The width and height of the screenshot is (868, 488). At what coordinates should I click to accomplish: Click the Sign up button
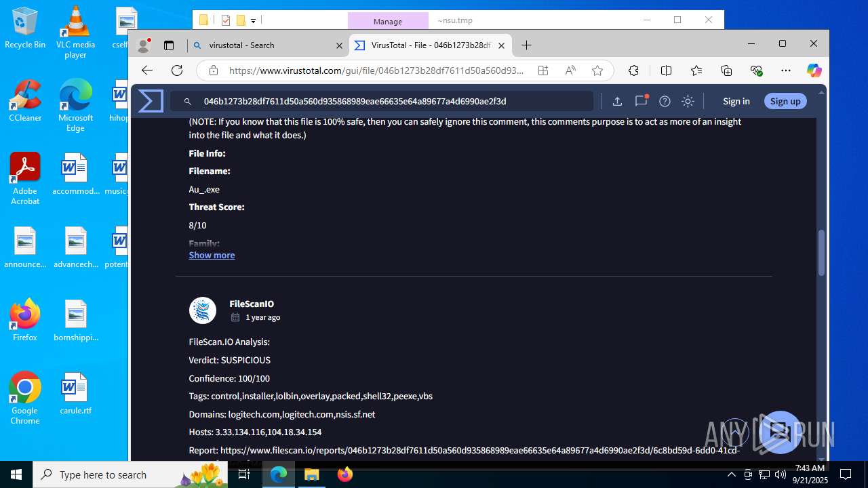(x=785, y=101)
